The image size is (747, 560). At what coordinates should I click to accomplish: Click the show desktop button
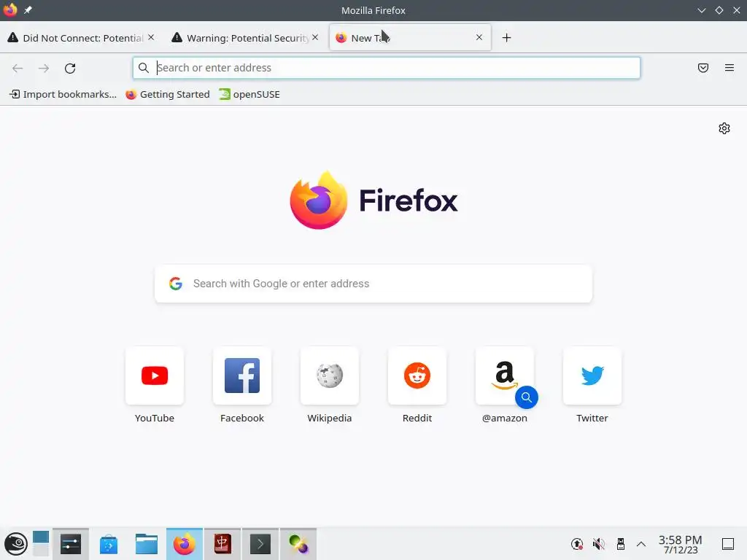tap(728, 544)
